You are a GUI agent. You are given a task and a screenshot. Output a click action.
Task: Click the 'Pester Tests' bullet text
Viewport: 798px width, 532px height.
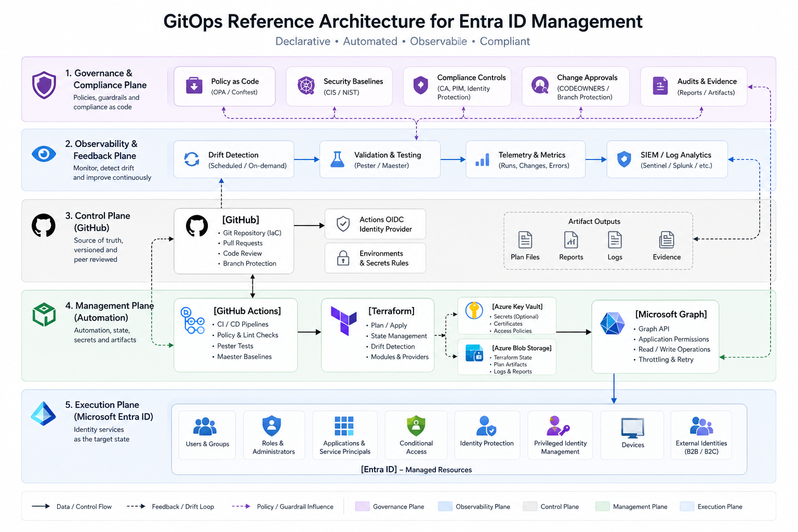(x=235, y=346)
